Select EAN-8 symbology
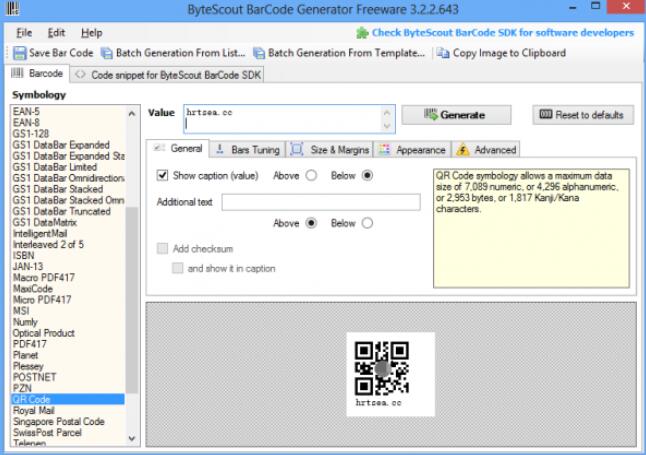646x455 pixels. tap(26, 122)
